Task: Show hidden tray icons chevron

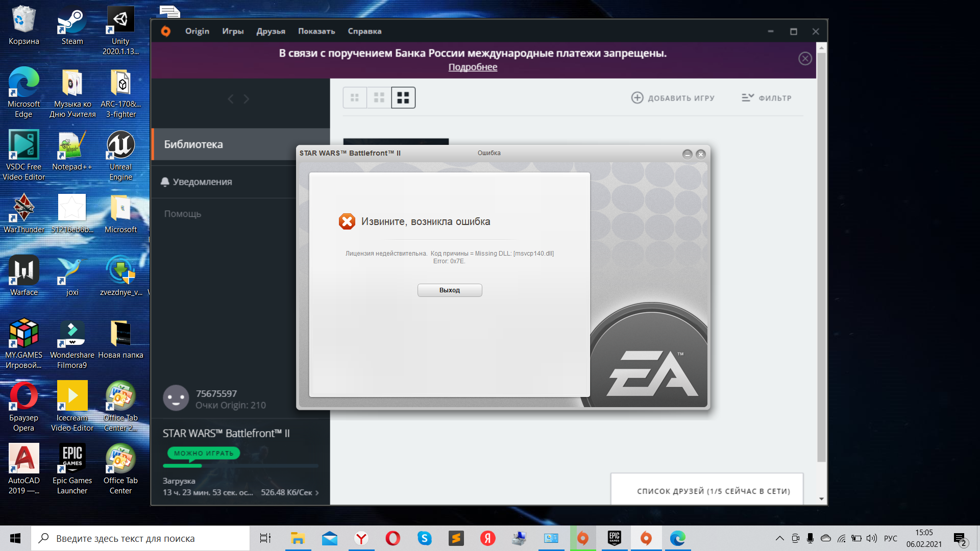Action: [x=779, y=538]
